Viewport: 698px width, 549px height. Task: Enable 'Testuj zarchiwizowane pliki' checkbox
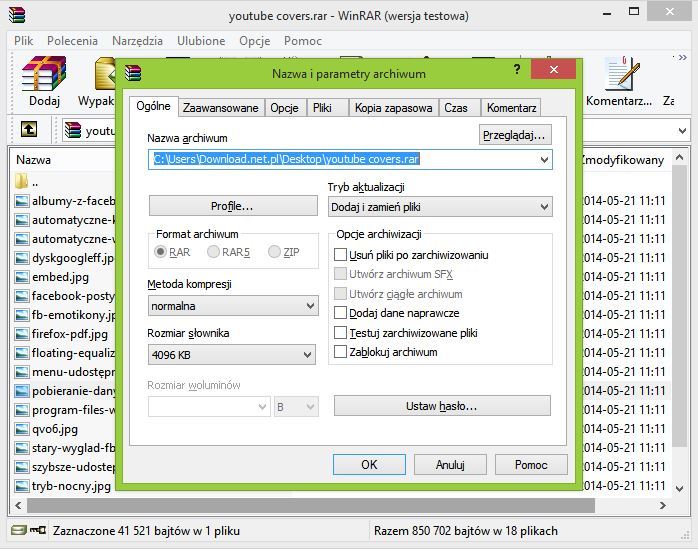pyautogui.click(x=340, y=333)
